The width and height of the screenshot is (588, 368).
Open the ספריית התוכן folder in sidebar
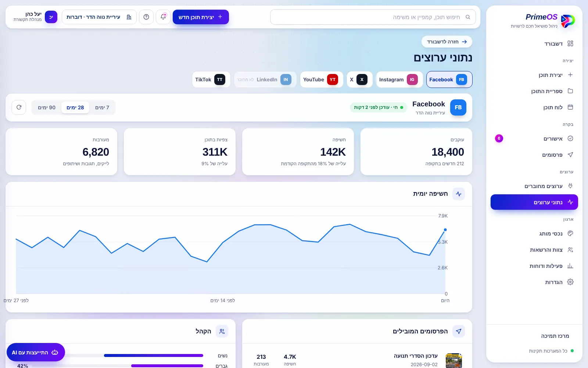[534, 91]
